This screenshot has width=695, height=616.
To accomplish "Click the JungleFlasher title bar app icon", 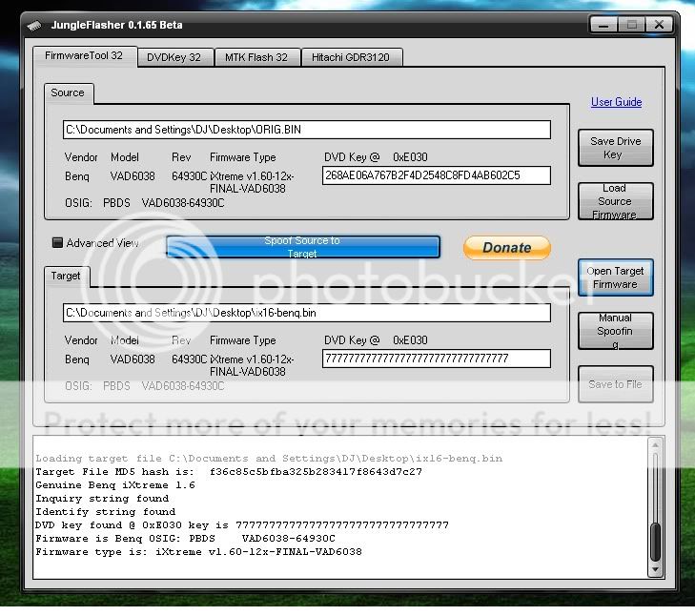I will [x=32, y=25].
